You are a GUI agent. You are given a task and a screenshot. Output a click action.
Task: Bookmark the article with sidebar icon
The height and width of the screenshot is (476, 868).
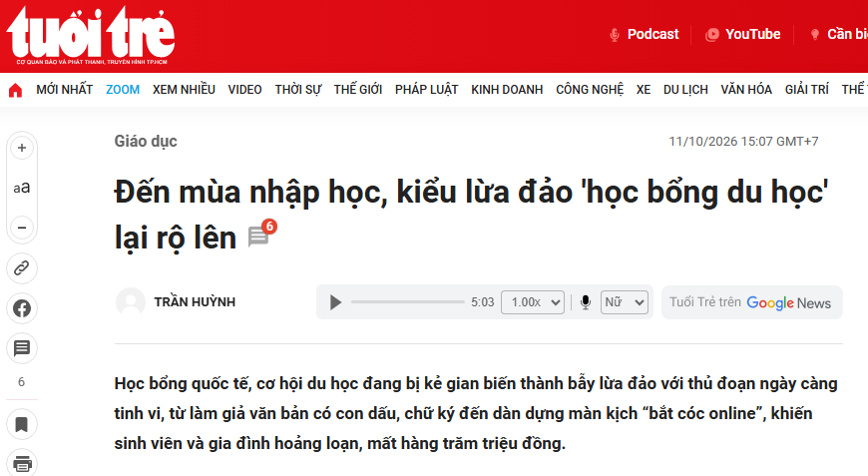[22, 424]
